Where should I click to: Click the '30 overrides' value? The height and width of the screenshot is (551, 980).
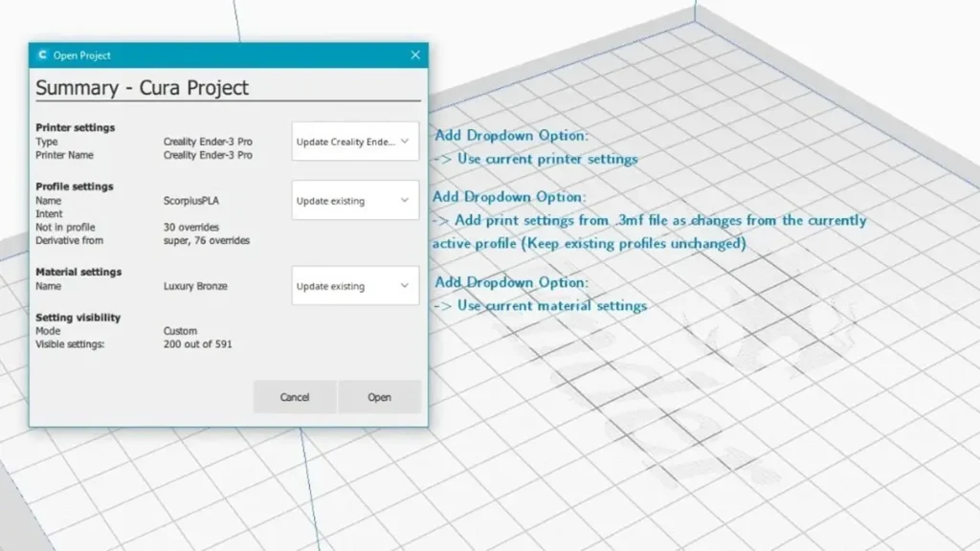(191, 228)
